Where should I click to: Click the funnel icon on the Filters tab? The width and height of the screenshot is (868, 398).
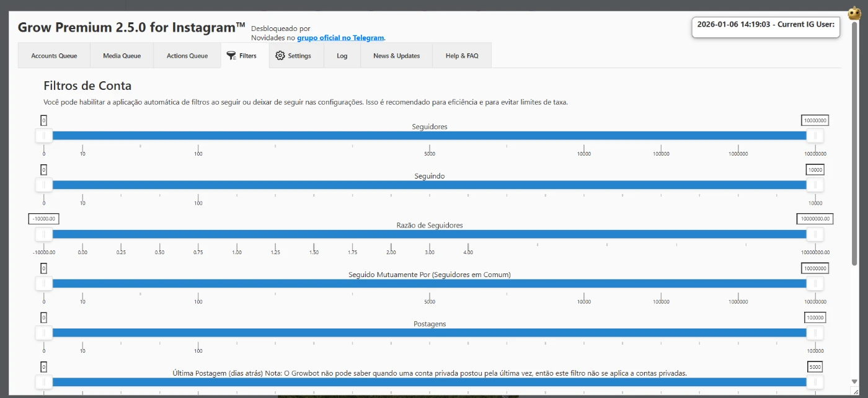231,56
